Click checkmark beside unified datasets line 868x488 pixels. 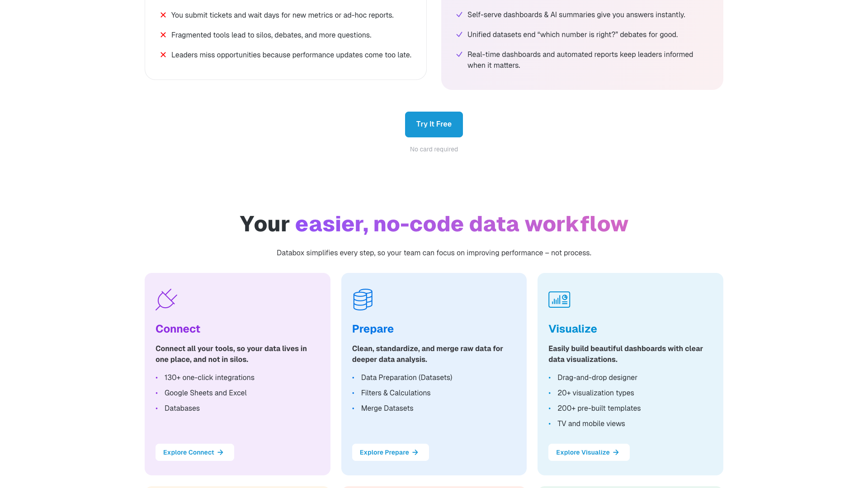459,34
